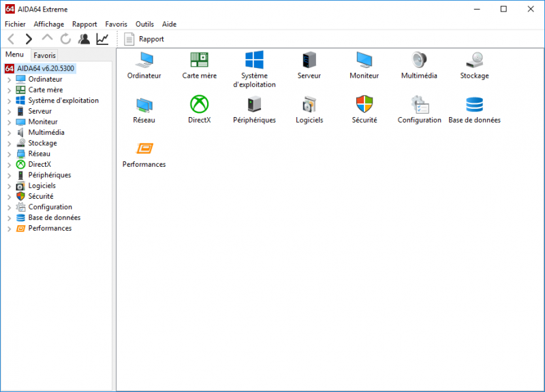Open the Base de données icon
The image size is (545, 392).
[474, 105]
